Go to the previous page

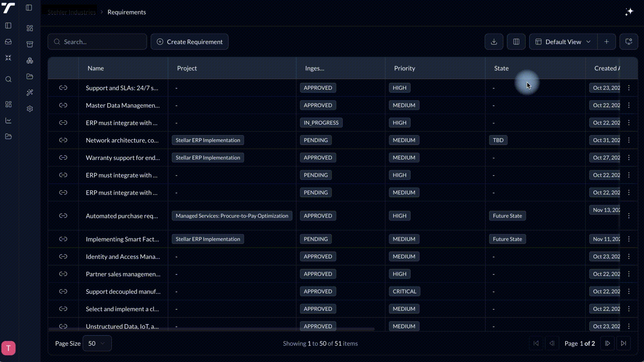(552, 343)
